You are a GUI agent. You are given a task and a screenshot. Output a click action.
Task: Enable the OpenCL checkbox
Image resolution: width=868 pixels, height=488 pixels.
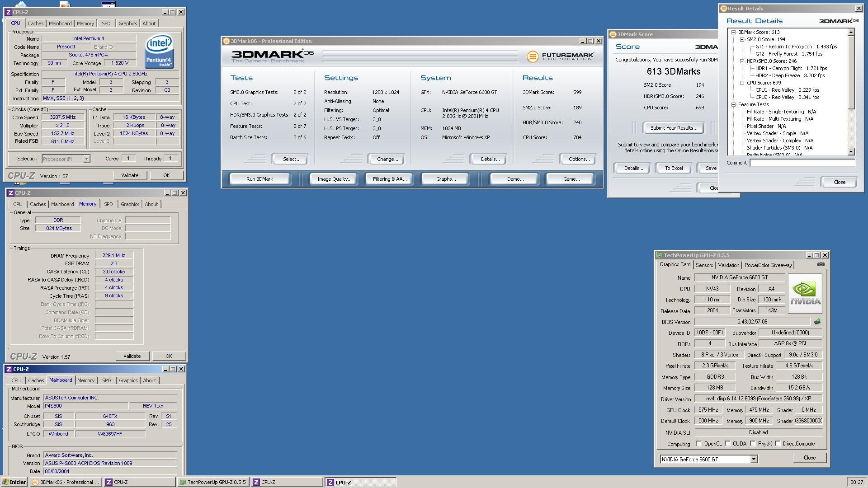coord(699,444)
